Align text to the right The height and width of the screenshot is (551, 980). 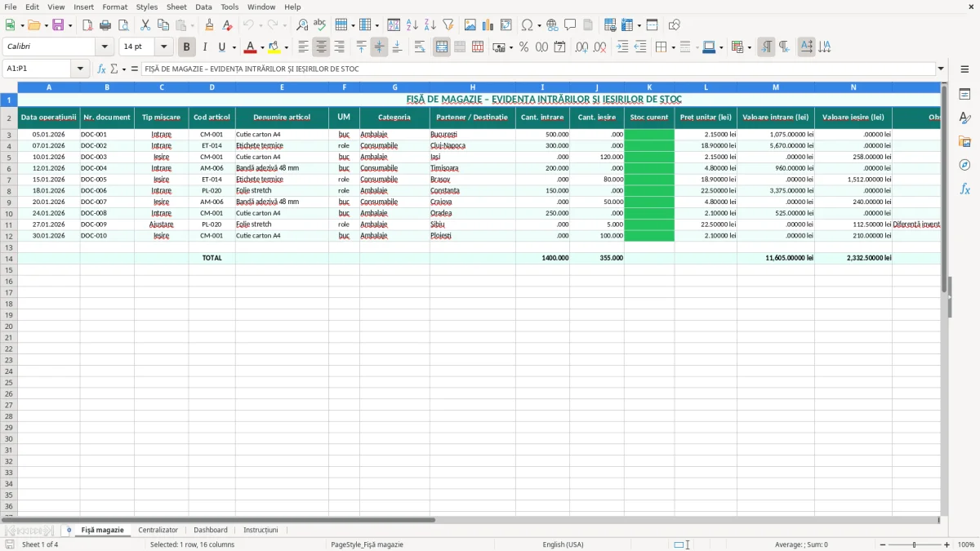tap(340, 47)
